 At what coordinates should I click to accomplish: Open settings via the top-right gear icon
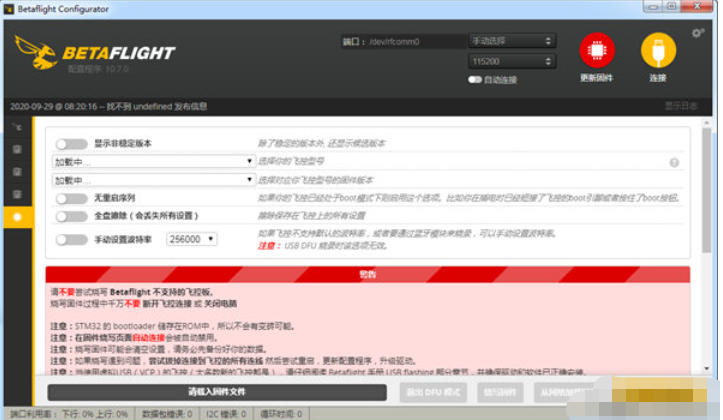pos(697,33)
